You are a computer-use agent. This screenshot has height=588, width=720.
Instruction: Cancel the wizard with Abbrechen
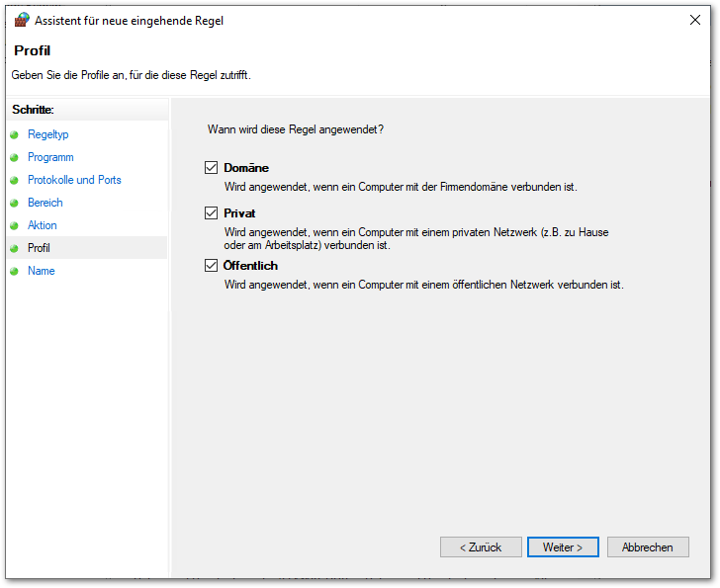[648, 546]
